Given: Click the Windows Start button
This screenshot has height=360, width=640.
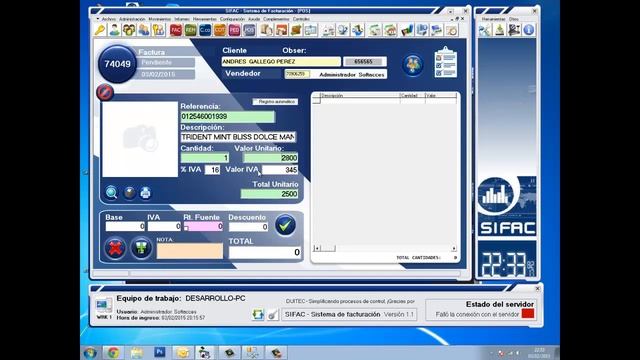Looking at the screenshot, I should [x=90, y=353].
